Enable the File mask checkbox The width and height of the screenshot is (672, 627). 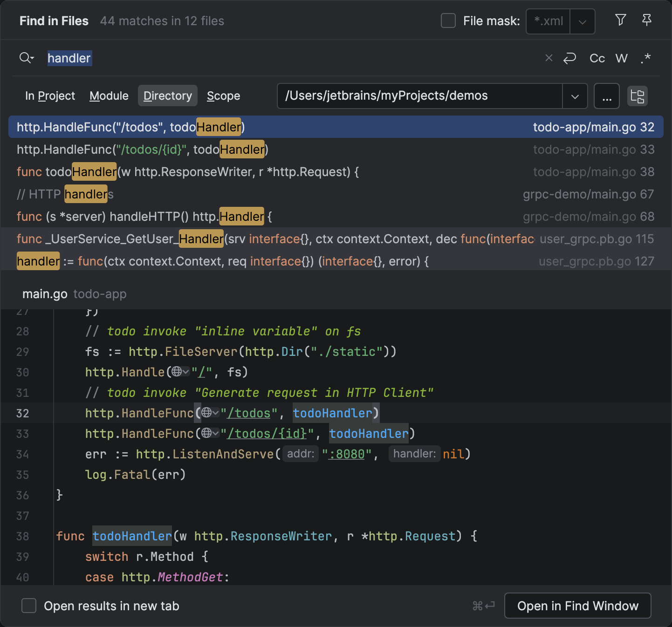point(448,20)
